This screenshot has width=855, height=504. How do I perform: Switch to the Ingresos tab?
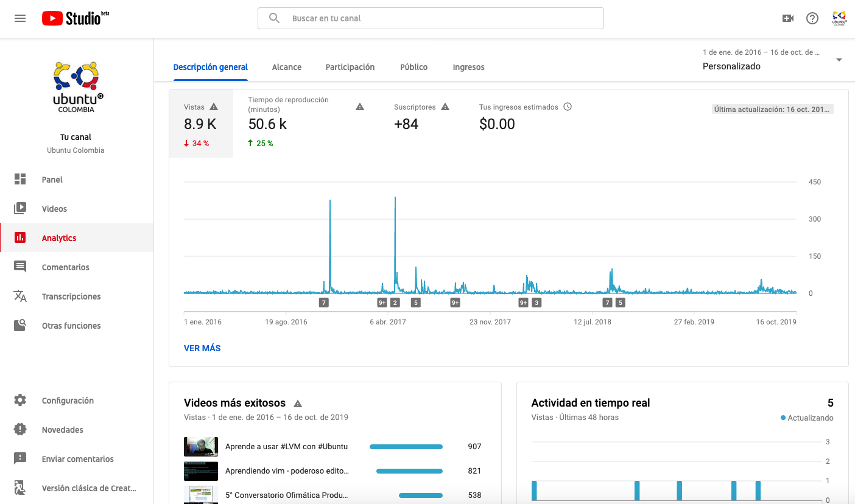coord(469,67)
